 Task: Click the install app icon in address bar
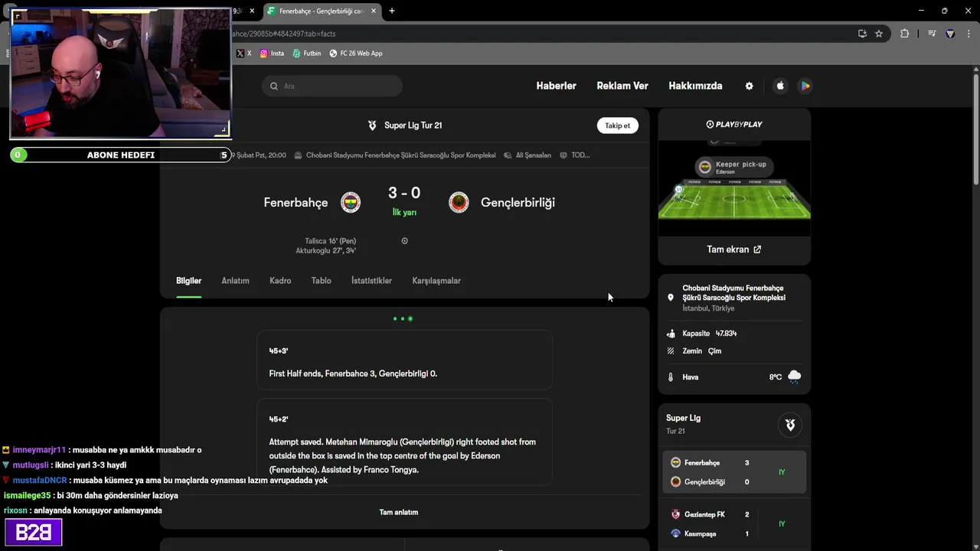[x=862, y=34]
